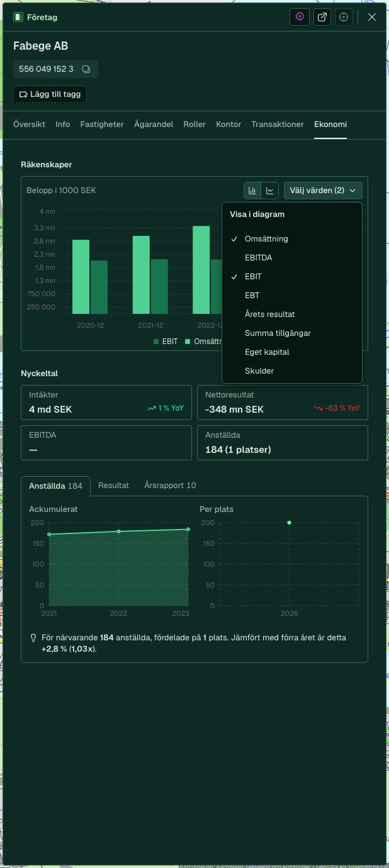This screenshot has width=389, height=868.
Task: Click the 'Belopp i 1000 SEK' label
Action: 61,190
